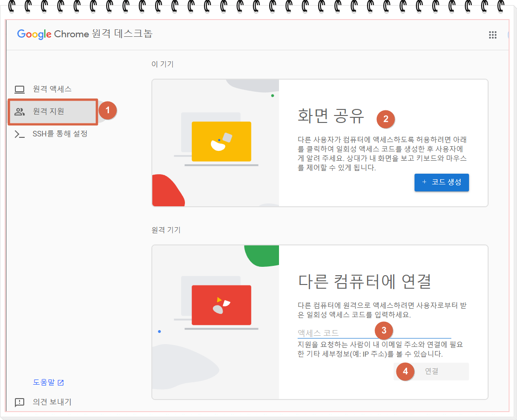This screenshot has width=517, height=420.
Task: Click the laptop icon beside 원격 액세스
Action: pyautogui.click(x=20, y=89)
